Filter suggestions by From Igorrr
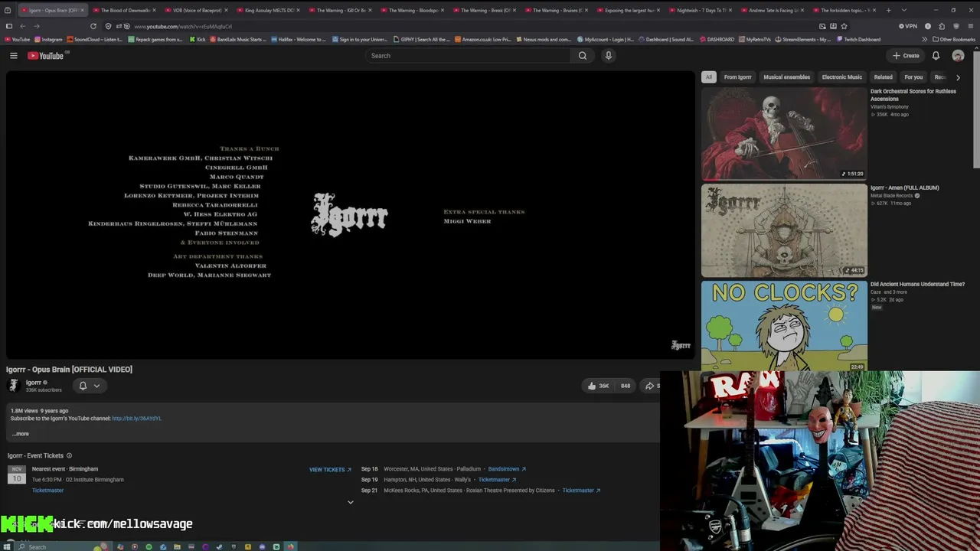Viewport: 980px width, 551px height. (738, 77)
